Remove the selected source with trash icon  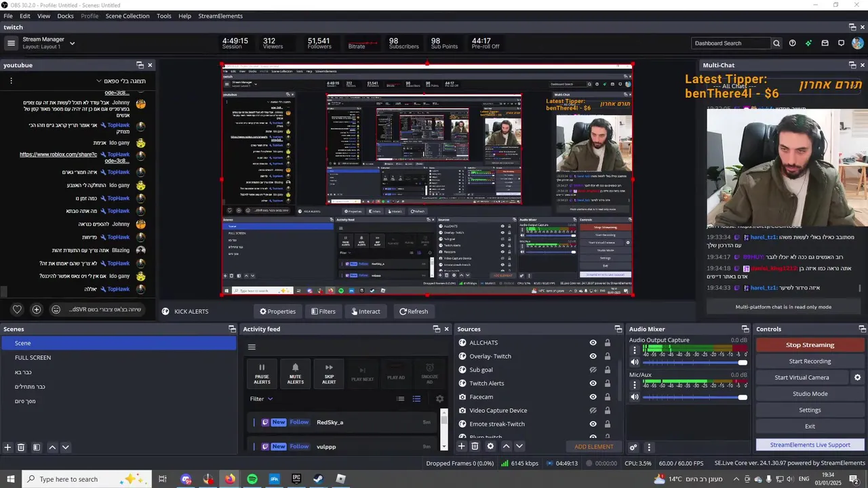click(475, 446)
